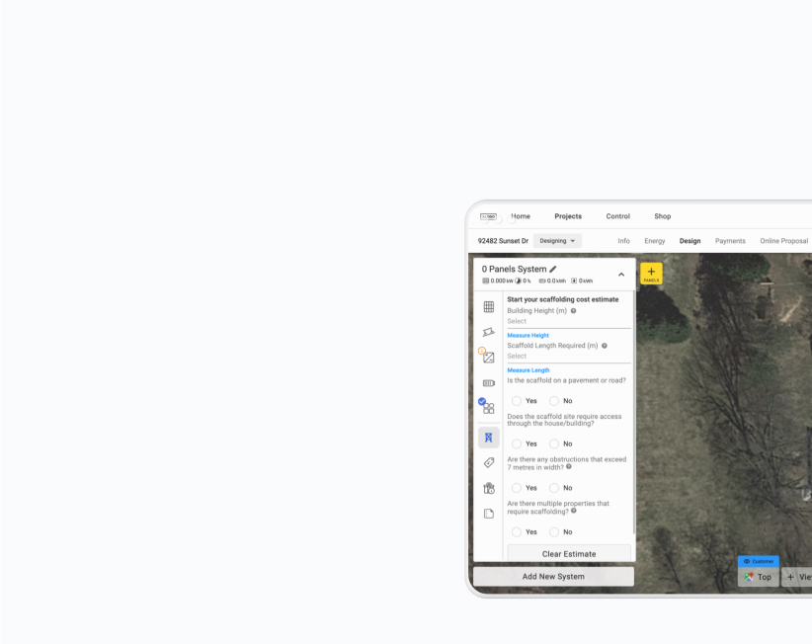Click the scaffolding panel scrollbar
The image size is (812, 644).
[634, 412]
